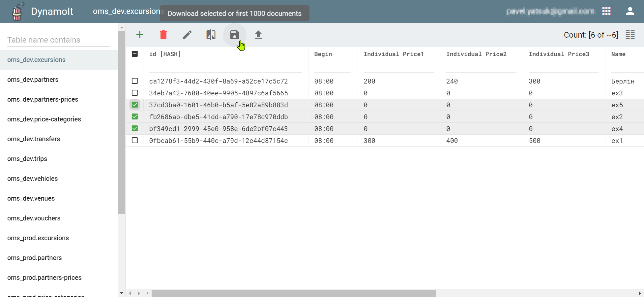Open the apps grid icon in the header
Screen dimensions: 644x297
606,11
